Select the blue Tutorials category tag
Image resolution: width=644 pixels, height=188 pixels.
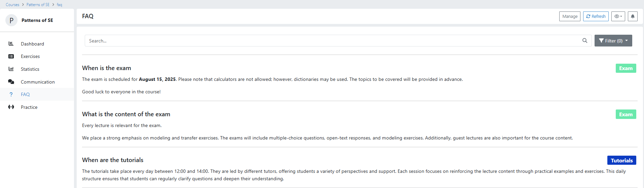(x=621, y=160)
